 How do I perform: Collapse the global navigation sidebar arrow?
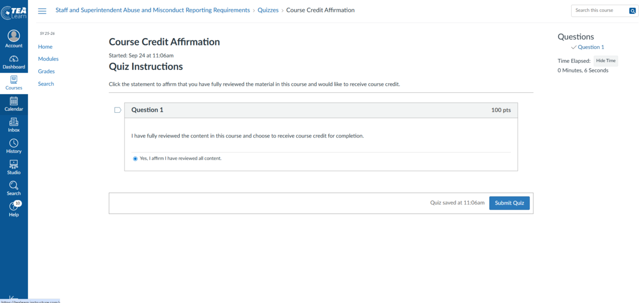[13, 298]
